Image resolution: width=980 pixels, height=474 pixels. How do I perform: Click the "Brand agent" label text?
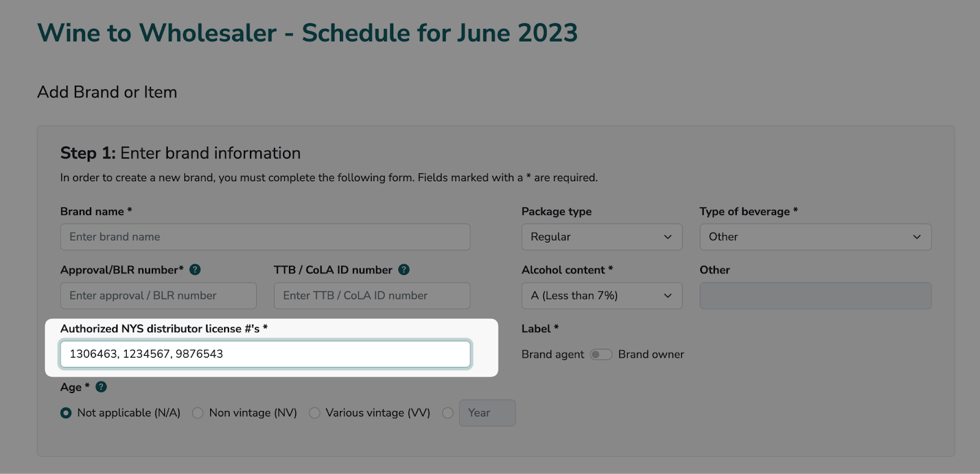[552, 355]
